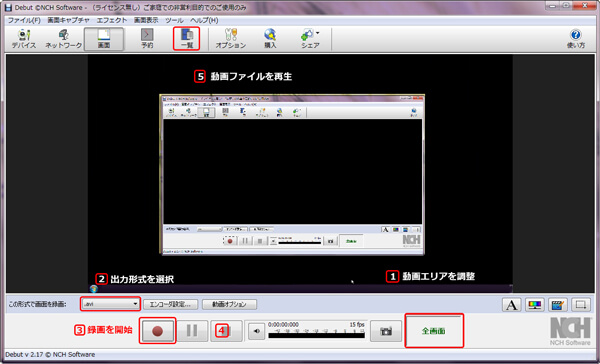
Task: Click the エンコーダ設定 button
Action: (x=170, y=304)
